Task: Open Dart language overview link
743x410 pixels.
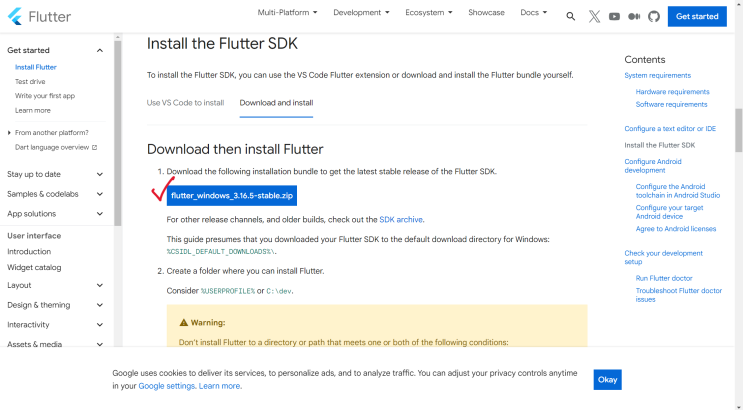Action: 52,147
